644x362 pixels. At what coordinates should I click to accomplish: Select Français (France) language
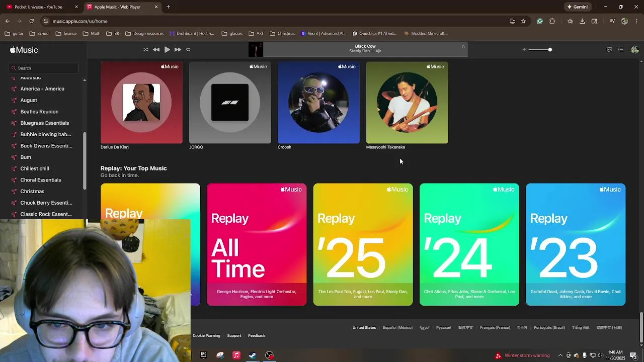(x=495, y=327)
